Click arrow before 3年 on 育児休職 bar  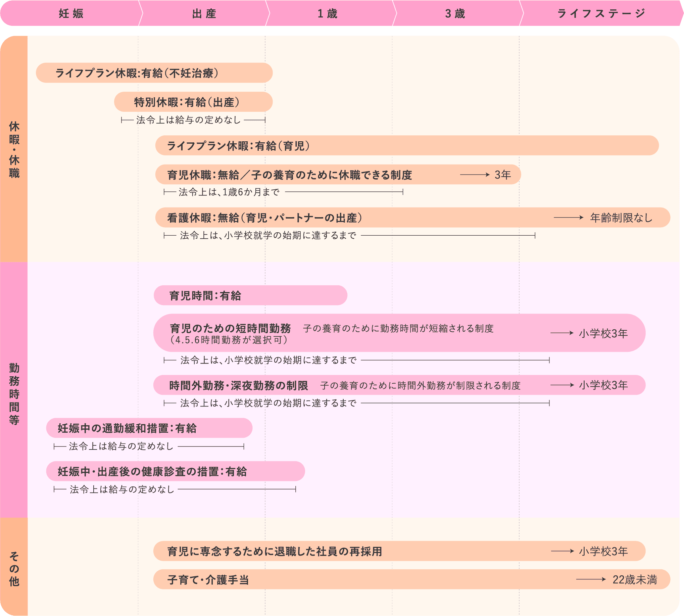[x=475, y=175]
